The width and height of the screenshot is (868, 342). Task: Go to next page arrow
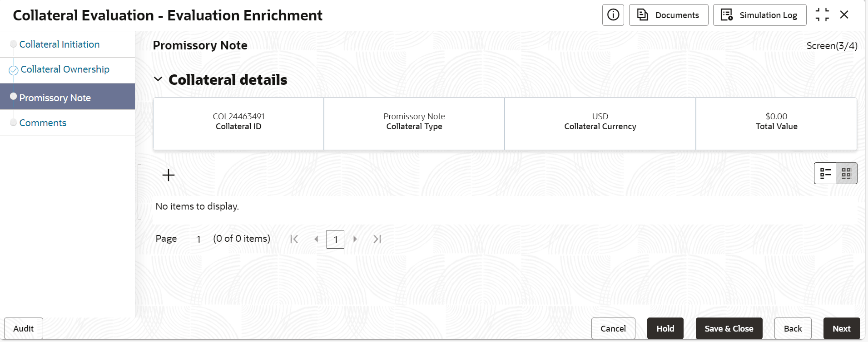coord(355,239)
